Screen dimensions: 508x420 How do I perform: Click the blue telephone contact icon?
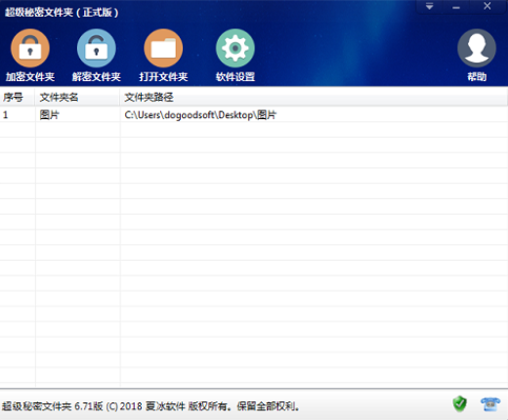point(490,404)
